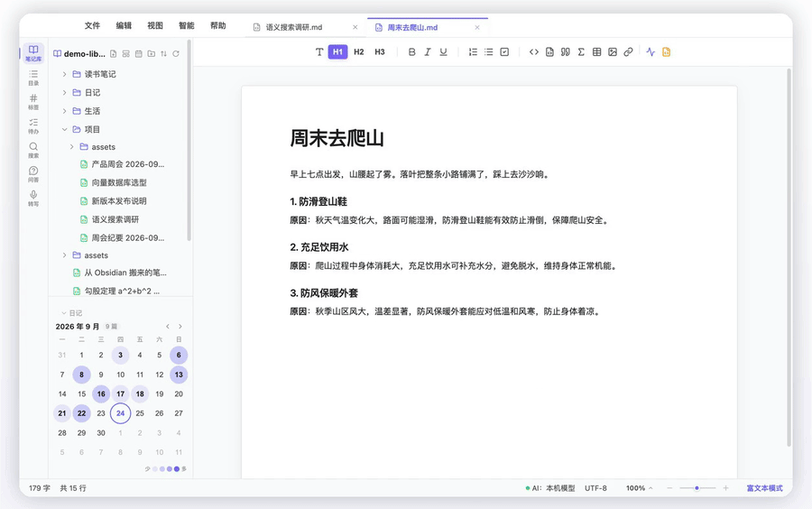The height and width of the screenshot is (509, 812).
Task: Refresh the file tree with the reload icon
Action: tap(176, 54)
